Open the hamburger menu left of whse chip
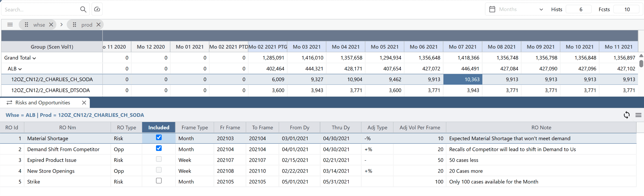 click(x=10, y=24)
